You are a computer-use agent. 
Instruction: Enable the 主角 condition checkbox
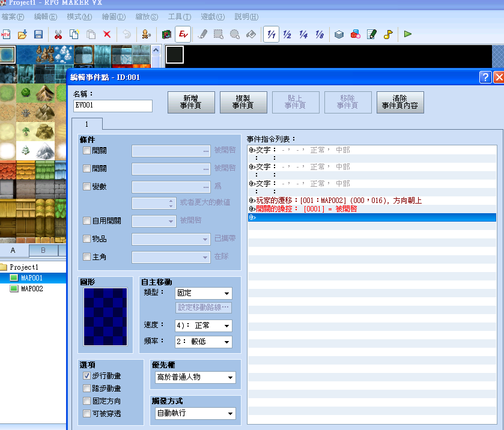[x=87, y=256]
